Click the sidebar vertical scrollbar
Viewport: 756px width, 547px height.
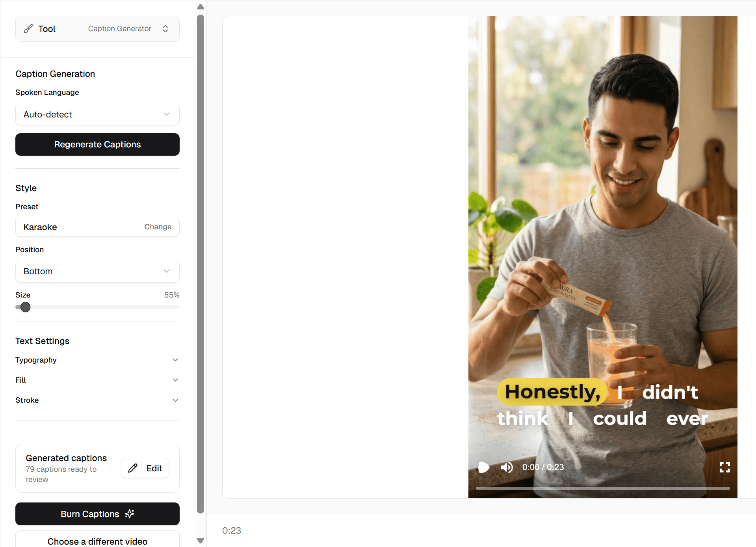point(201,264)
